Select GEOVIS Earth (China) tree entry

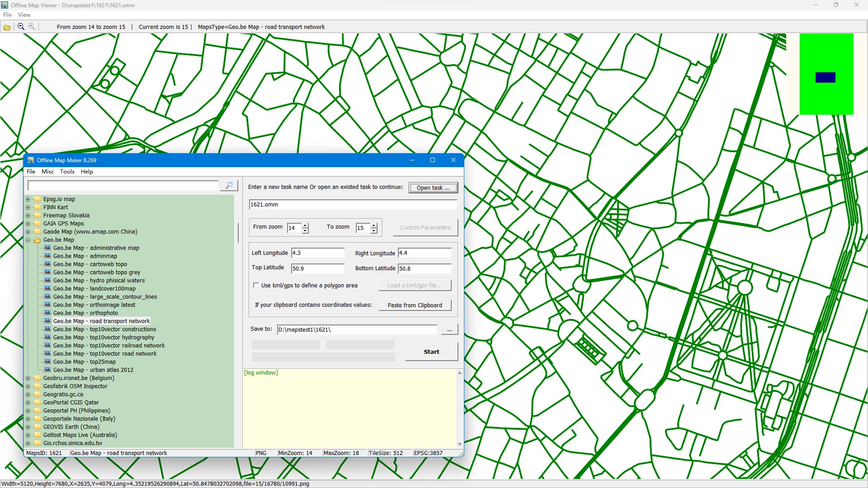click(71, 427)
